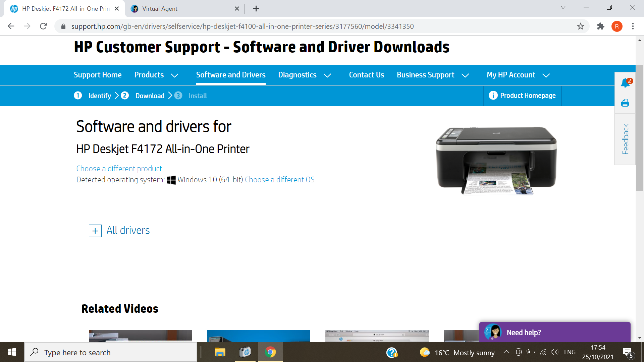Click the taskbar search box
644x362 pixels.
[x=111, y=352]
